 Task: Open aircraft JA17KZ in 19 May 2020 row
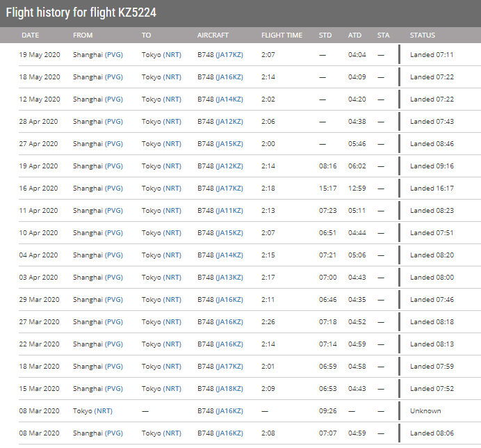coord(229,55)
